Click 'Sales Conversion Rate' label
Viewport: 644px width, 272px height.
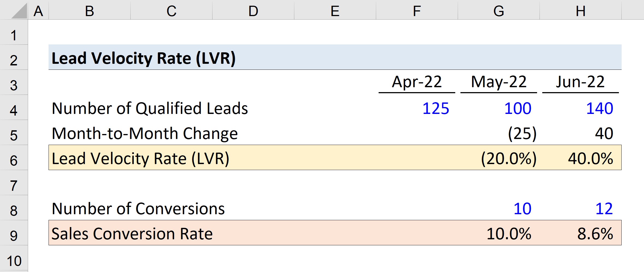[x=132, y=234]
